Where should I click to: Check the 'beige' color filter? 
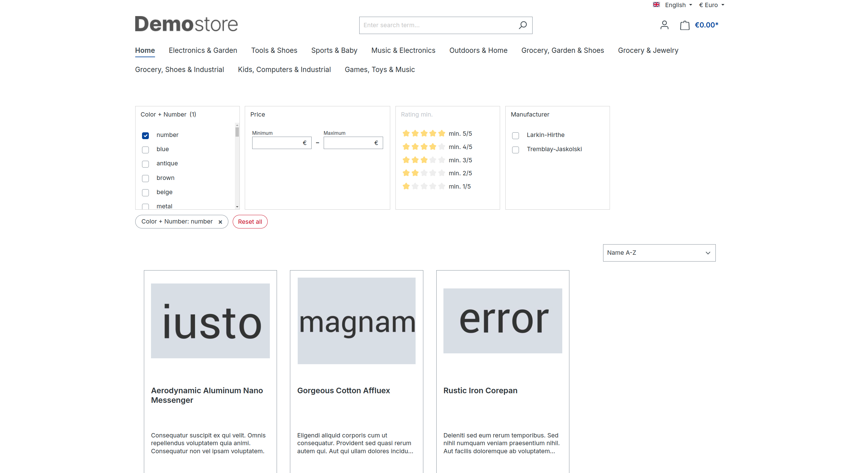145,193
